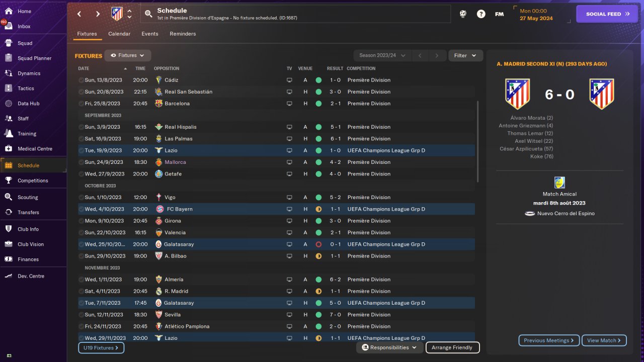Open the Filter dropdown
Image resolution: width=644 pixels, height=362 pixels.
click(465, 56)
